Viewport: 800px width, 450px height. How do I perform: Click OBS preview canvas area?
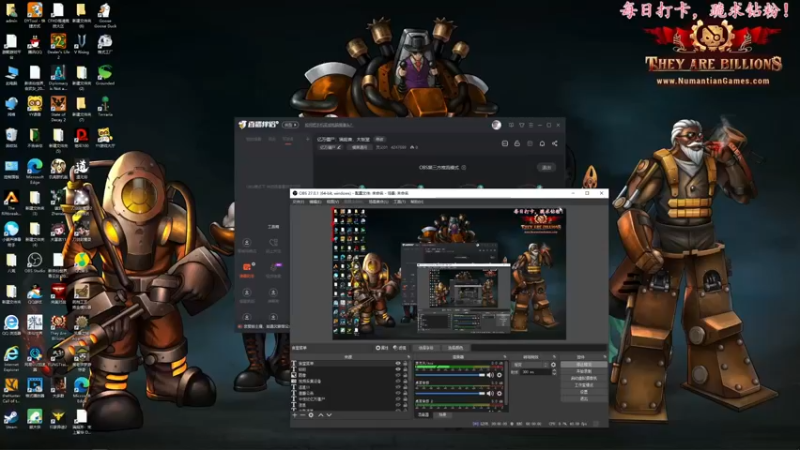pos(449,273)
